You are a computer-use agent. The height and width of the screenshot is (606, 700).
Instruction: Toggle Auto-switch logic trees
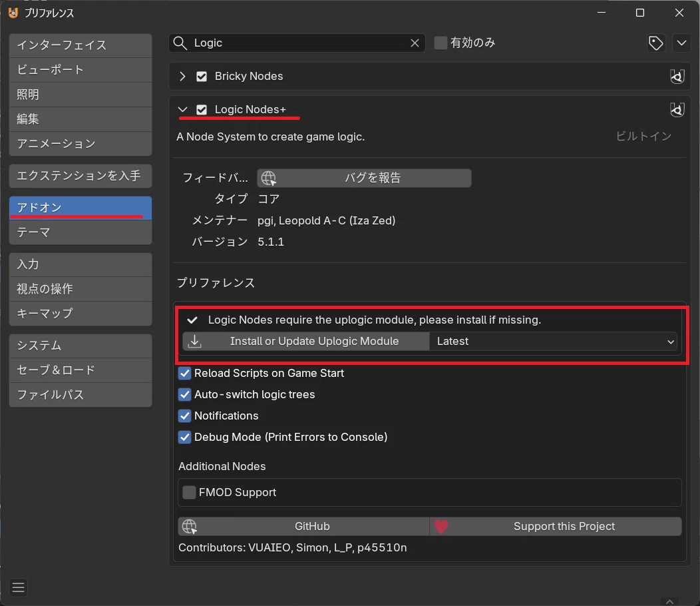(x=184, y=395)
